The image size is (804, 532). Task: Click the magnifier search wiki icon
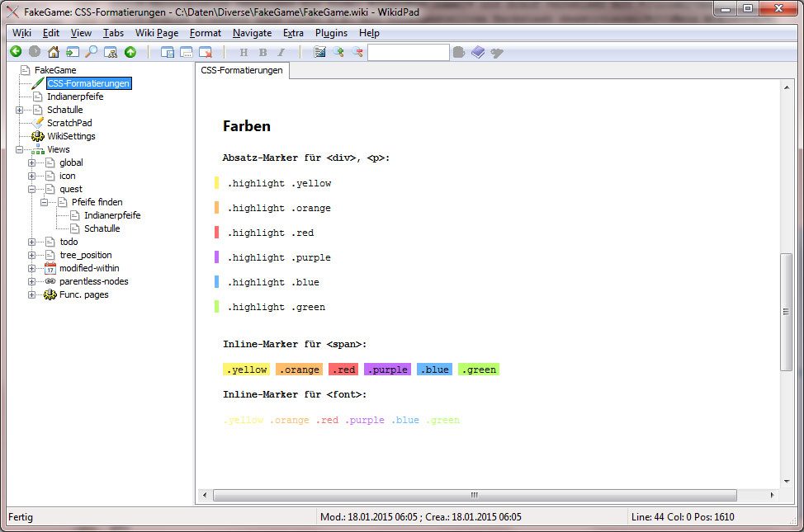91,52
